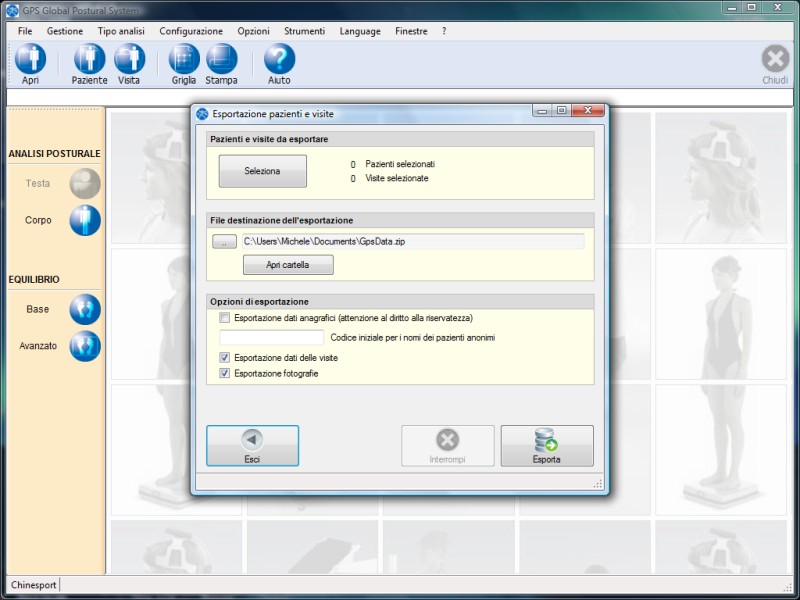Click the Esporta button

[547, 445]
